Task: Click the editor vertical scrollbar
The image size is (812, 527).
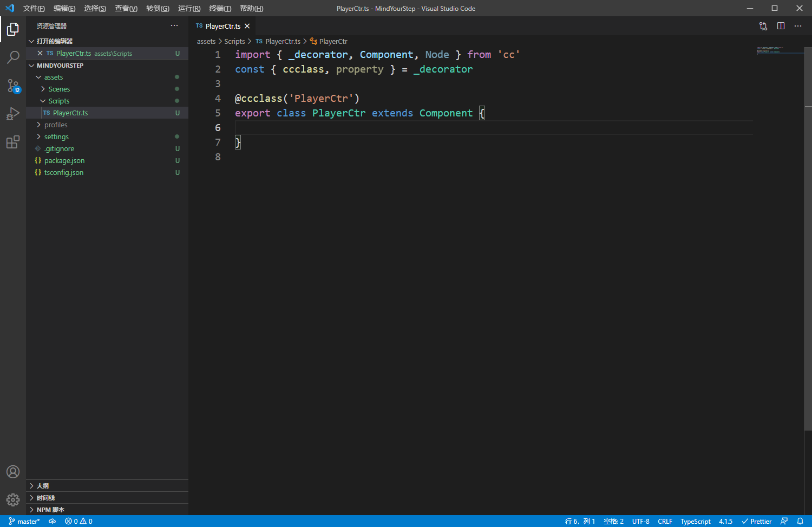Action: click(x=808, y=238)
